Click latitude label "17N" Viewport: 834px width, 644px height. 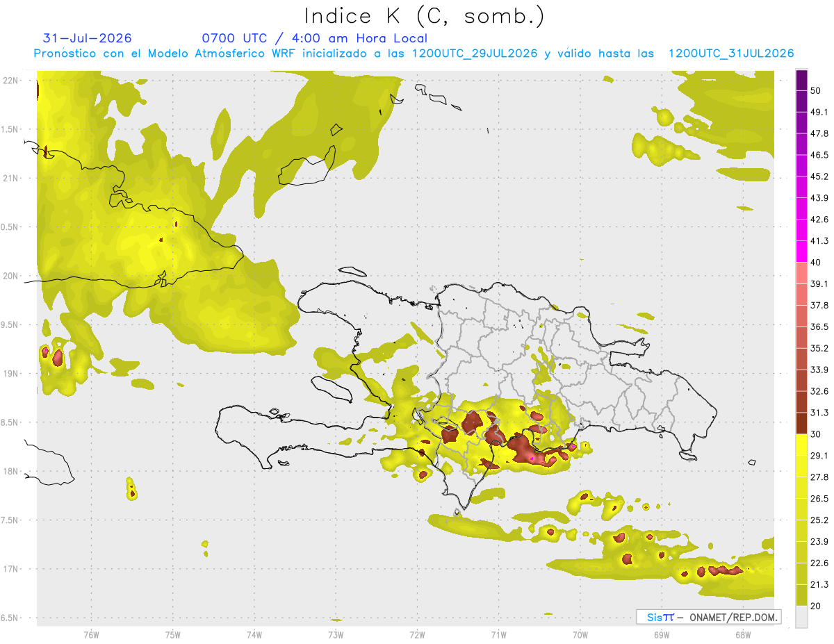[x=12, y=569]
